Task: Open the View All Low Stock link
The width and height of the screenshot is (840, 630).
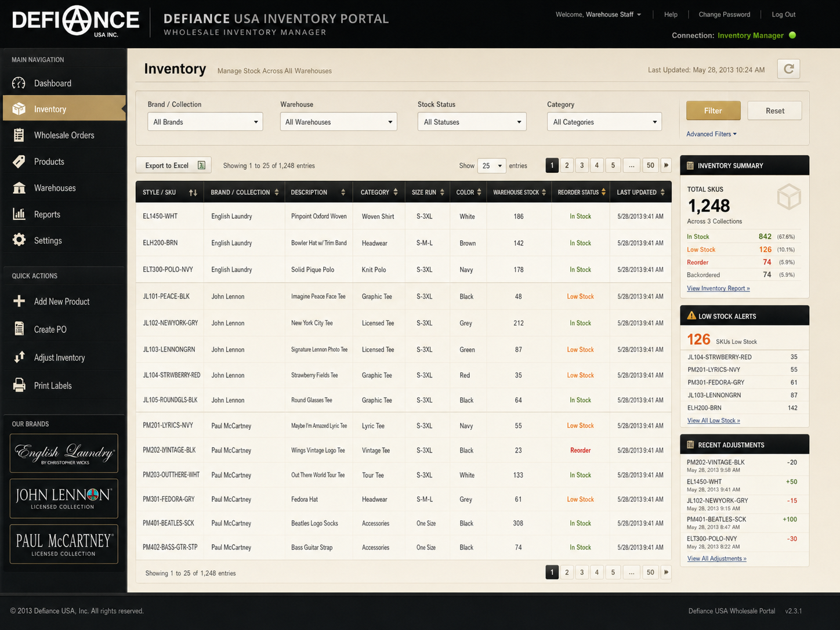Action: coord(714,421)
